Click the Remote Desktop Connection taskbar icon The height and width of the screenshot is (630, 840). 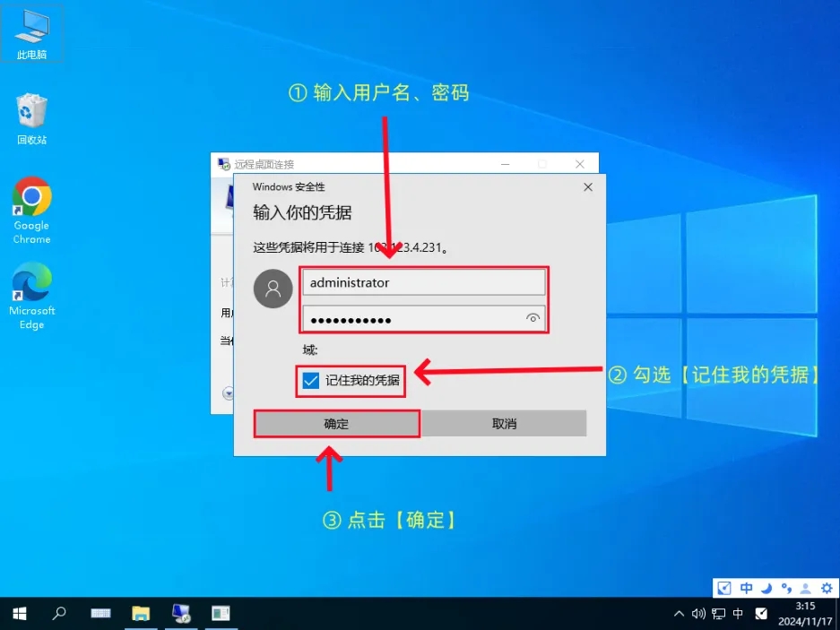pyautogui.click(x=181, y=614)
